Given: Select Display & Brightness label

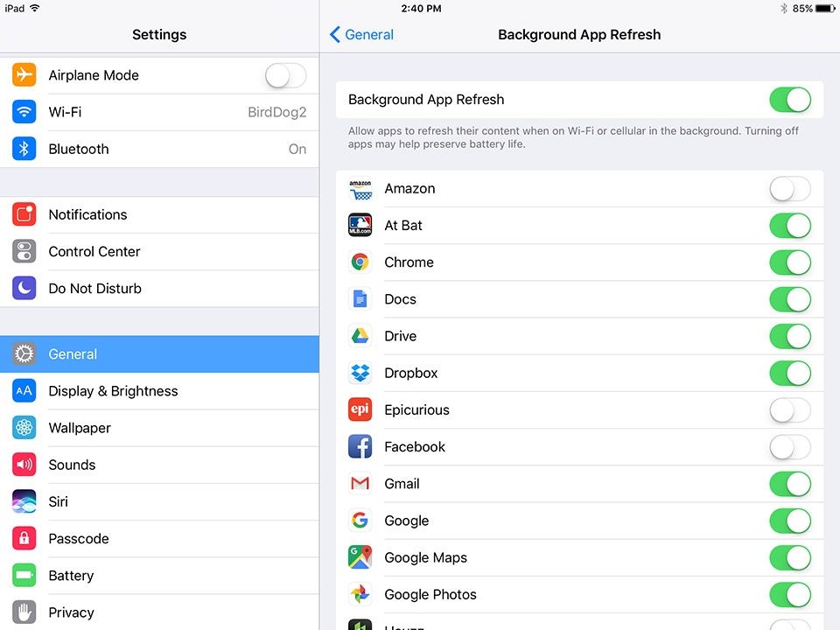Looking at the screenshot, I should 113,391.
